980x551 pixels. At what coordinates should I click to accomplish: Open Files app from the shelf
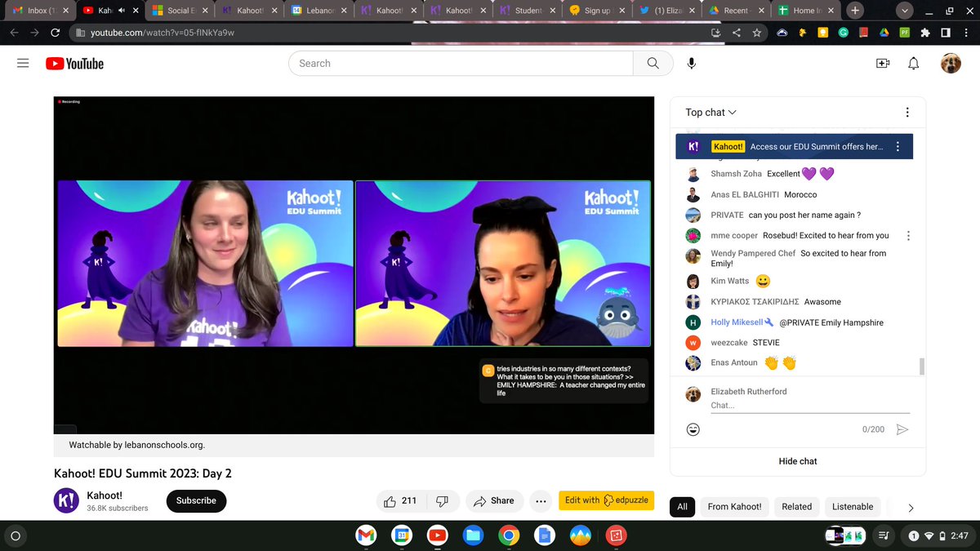click(472, 535)
